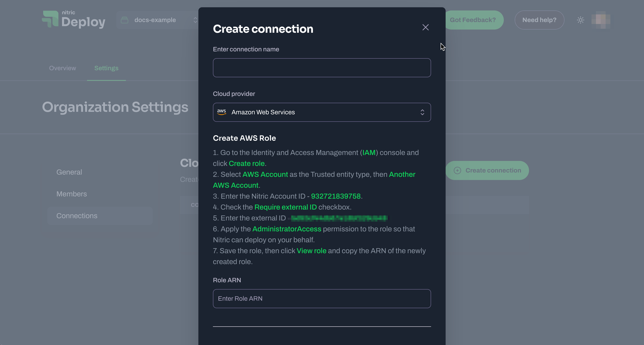
Task: Open General settings section
Action: (69, 172)
